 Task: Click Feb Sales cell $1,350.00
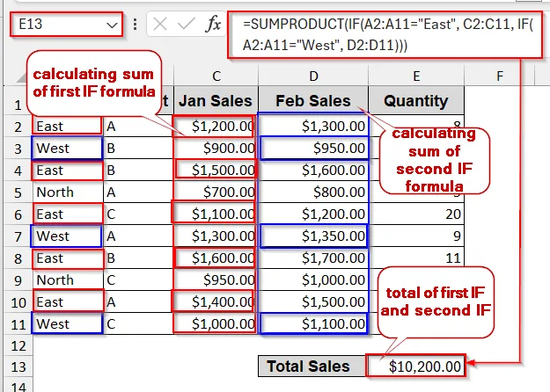coord(313,236)
